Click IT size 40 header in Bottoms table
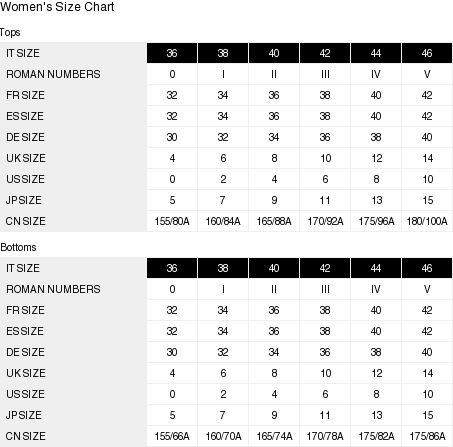 (x=274, y=268)
